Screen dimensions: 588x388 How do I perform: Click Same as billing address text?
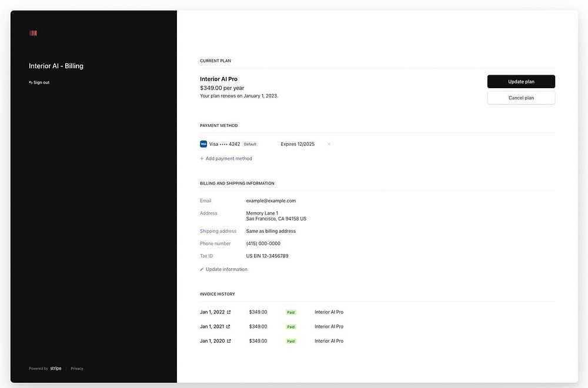click(x=270, y=231)
